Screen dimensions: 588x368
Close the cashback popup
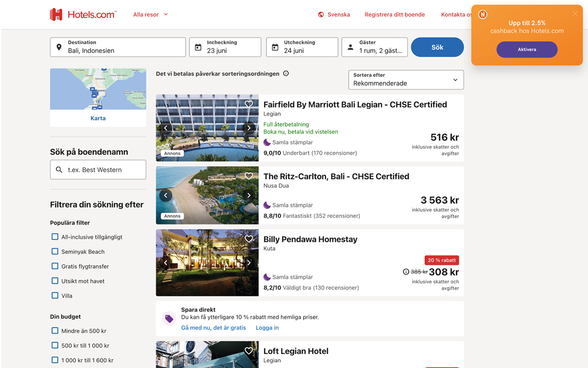pyautogui.click(x=575, y=14)
